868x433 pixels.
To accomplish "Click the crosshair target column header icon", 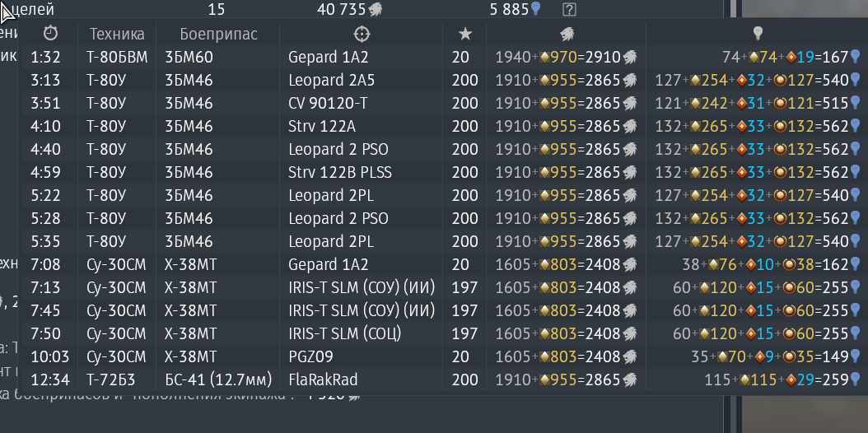I will (x=361, y=35).
